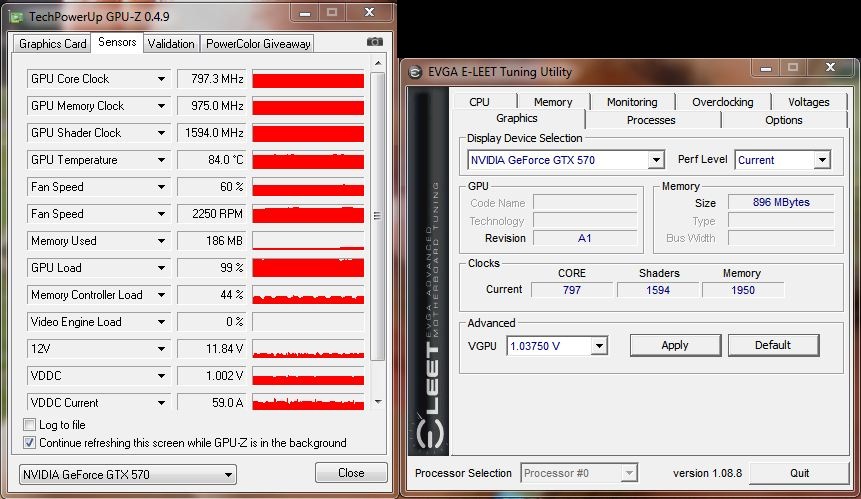This screenshot has width=861, height=499.
Task: Open the Fan Speed RPM sensor dropdown
Action: [x=161, y=214]
